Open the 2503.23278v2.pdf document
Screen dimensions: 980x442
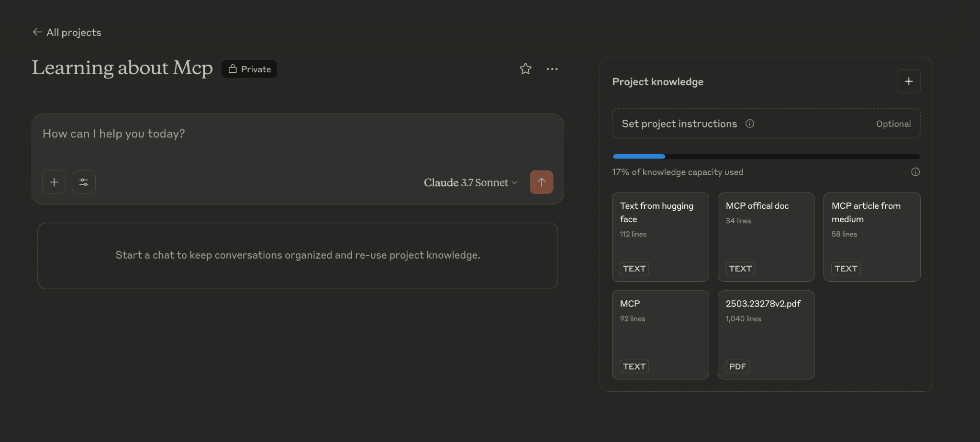(x=766, y=334)
